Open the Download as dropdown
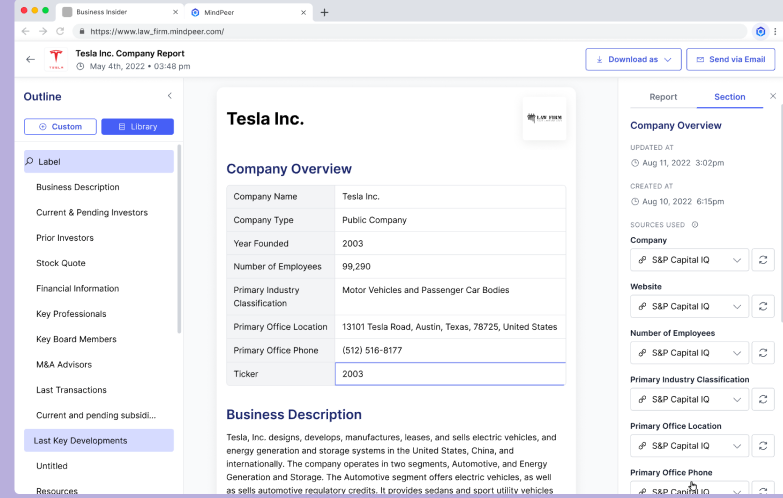This screenshot has width=783, height=498. pyautogui.click(x=633, y=59)
